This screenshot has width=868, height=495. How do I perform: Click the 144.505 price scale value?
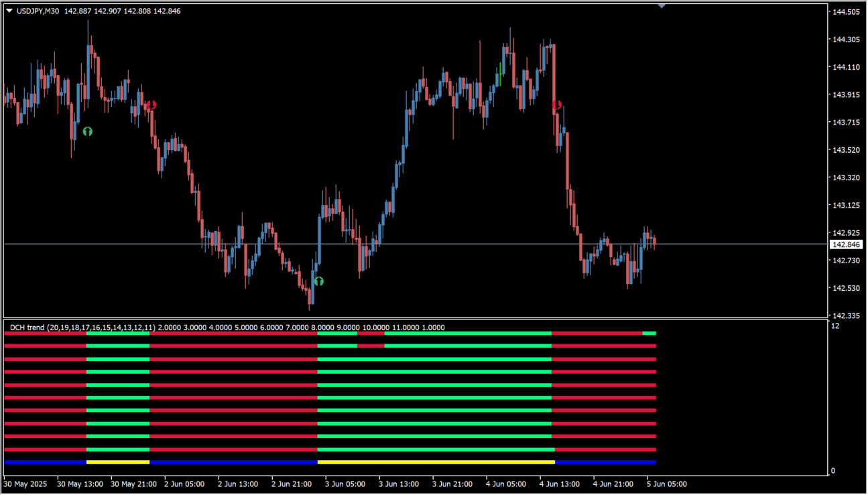pos(846,12)
